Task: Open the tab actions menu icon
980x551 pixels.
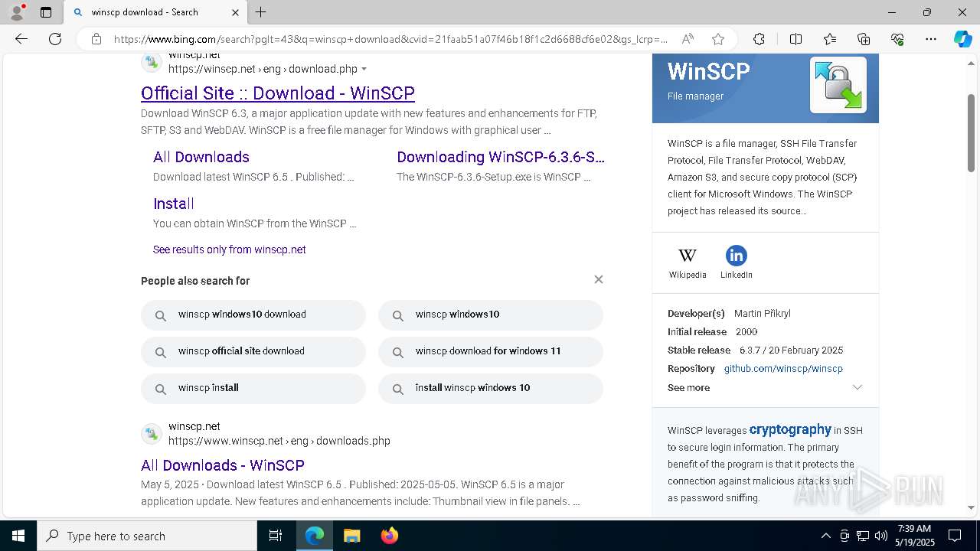Action: [x=46, y=12]
